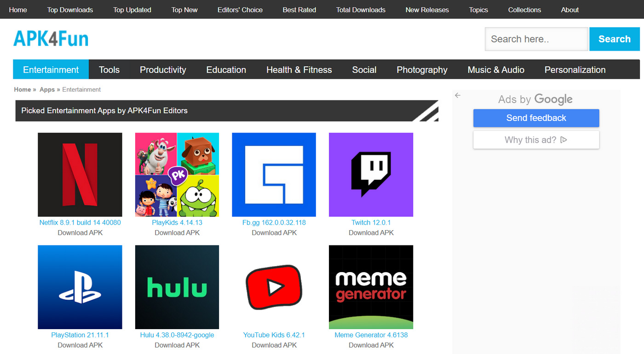Select the Social category tab

tap(364, 70)
